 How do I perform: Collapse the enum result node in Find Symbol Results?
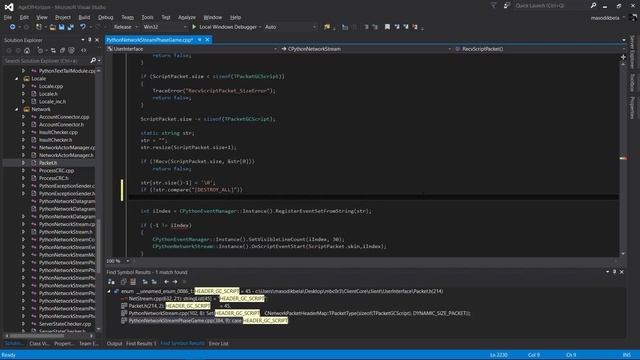109,291
